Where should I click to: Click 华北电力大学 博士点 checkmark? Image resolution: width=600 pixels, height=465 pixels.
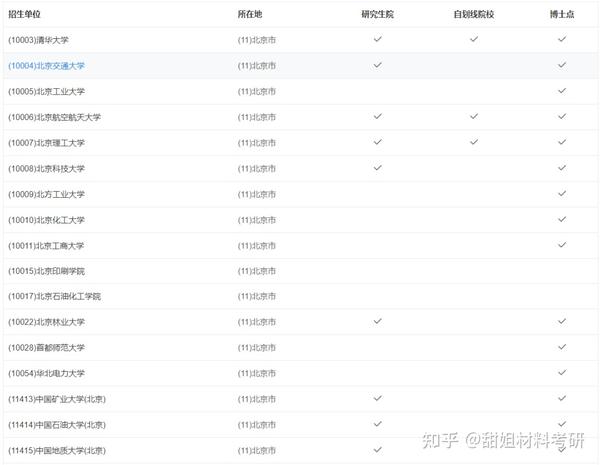pyautogui.click(x=562, y=372)
